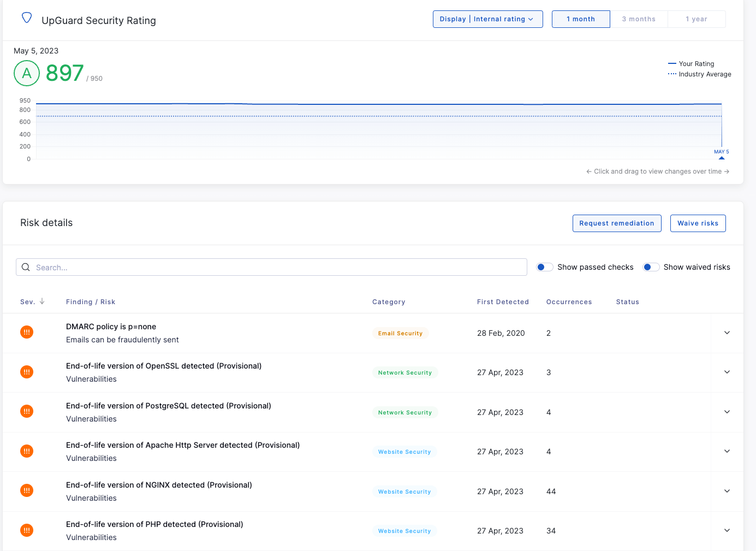Image resolution: width=756 pixels, height=551 pixels.
Task: Click the 897 rating score
Action: (x=65, y=73)
